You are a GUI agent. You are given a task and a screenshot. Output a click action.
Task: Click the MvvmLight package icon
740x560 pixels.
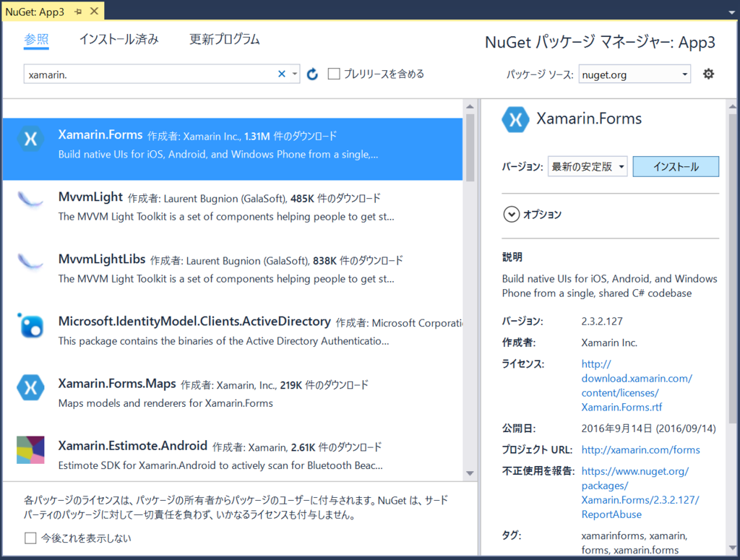pyautogui.click(x=30, y=199)
